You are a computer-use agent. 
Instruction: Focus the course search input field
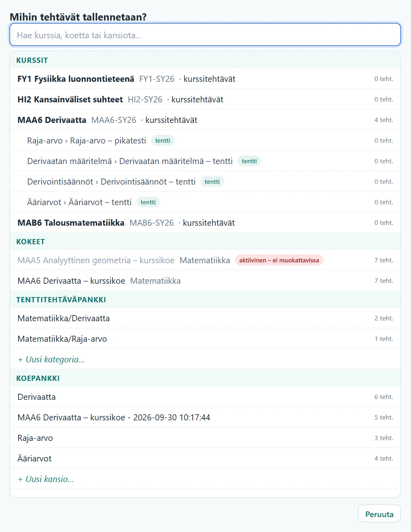[205, 35]
